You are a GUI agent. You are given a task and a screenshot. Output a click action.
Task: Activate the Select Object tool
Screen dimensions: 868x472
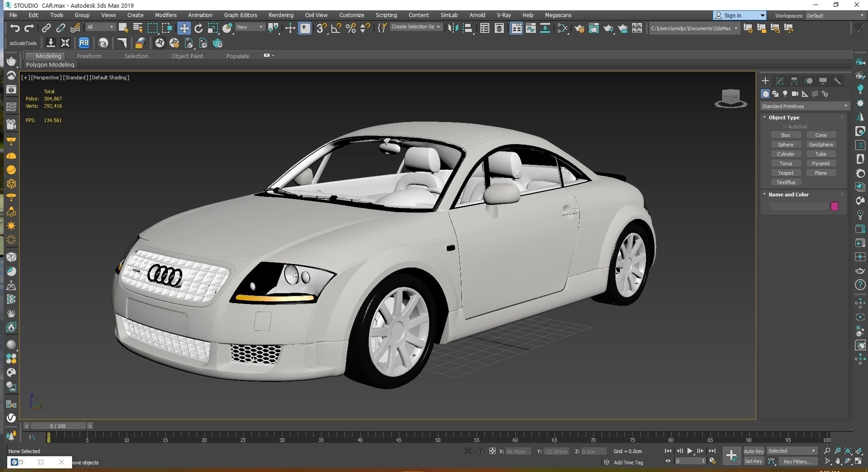(x=123, y=28)
